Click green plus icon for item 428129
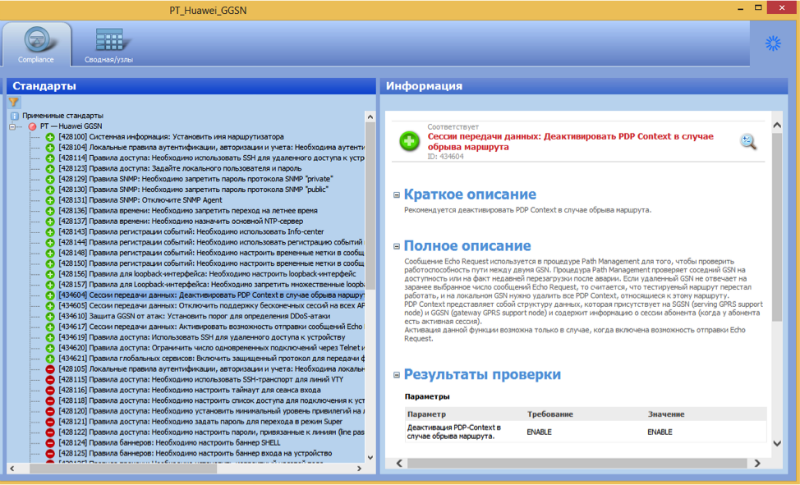800x485 pixels. pos(50,180)
